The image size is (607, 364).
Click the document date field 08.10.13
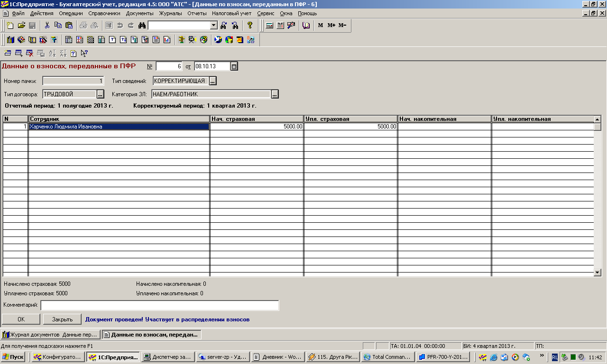coord(212,66)
